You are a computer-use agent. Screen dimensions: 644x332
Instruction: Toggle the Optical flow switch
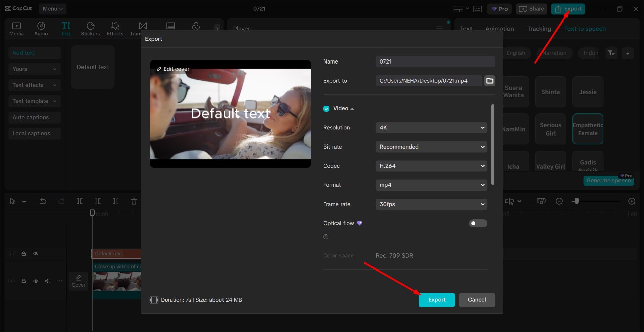[x=478, y=223]
